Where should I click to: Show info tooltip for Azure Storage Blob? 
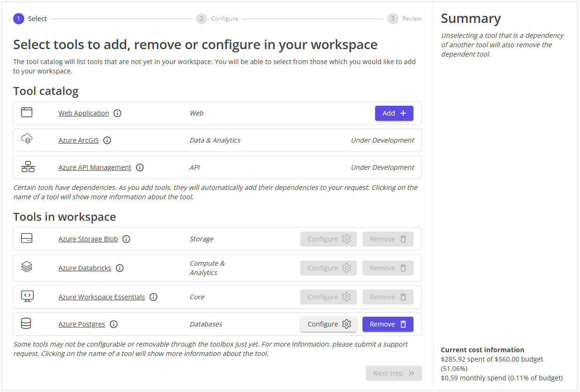126,239
